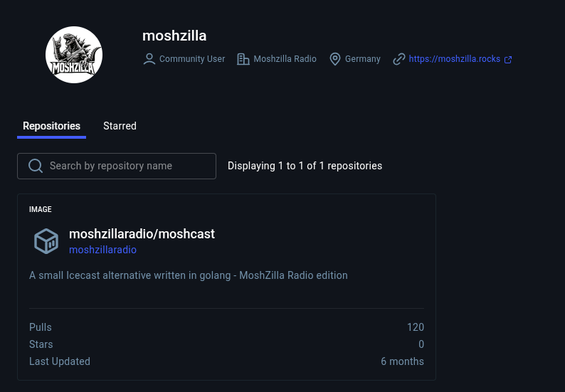
Task: Click the Last Updated row
Action: point(226,361)
